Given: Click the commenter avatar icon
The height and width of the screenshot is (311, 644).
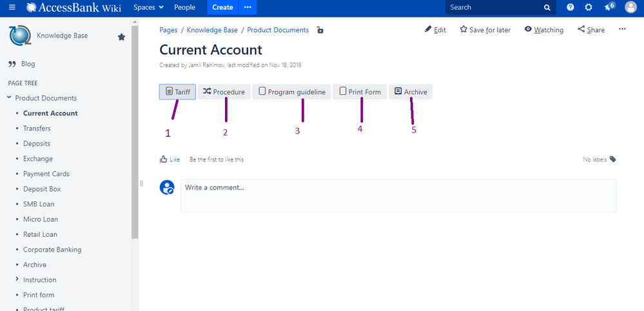Looking at the screenshot, I should [x=167, y=187].
